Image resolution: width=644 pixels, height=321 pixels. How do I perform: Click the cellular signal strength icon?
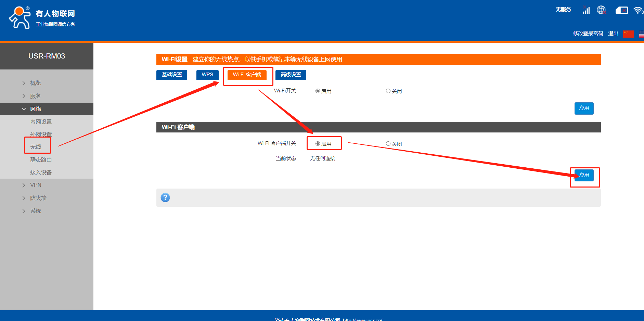[586, 10]
